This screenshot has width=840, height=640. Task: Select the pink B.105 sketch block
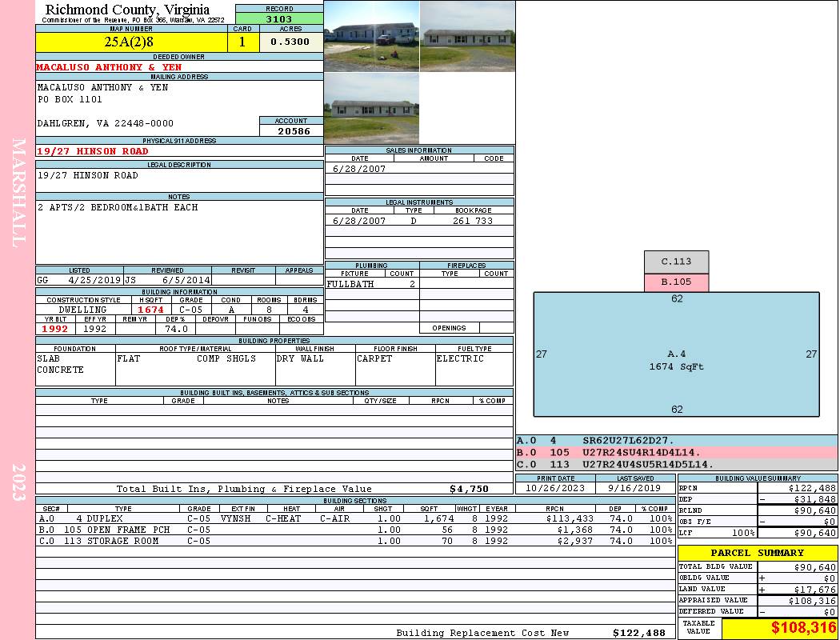tap(676, 282)
